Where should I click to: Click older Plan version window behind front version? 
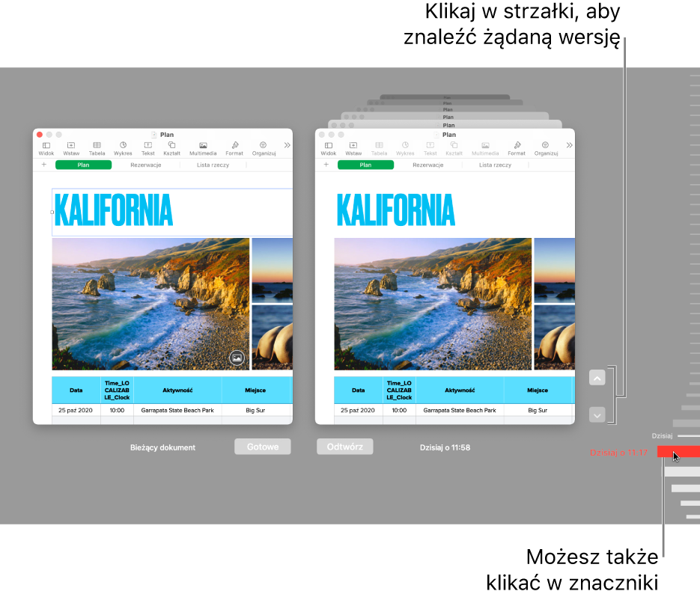pos(445,125)
